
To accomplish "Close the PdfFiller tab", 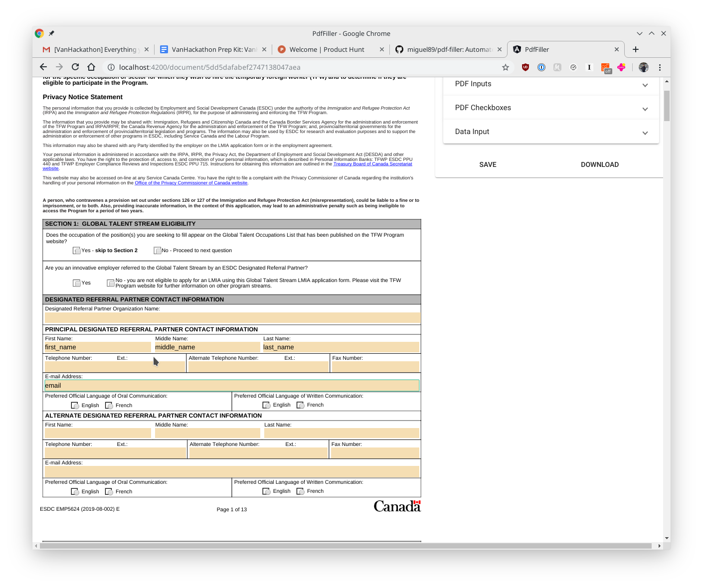I will pos(617,49).
